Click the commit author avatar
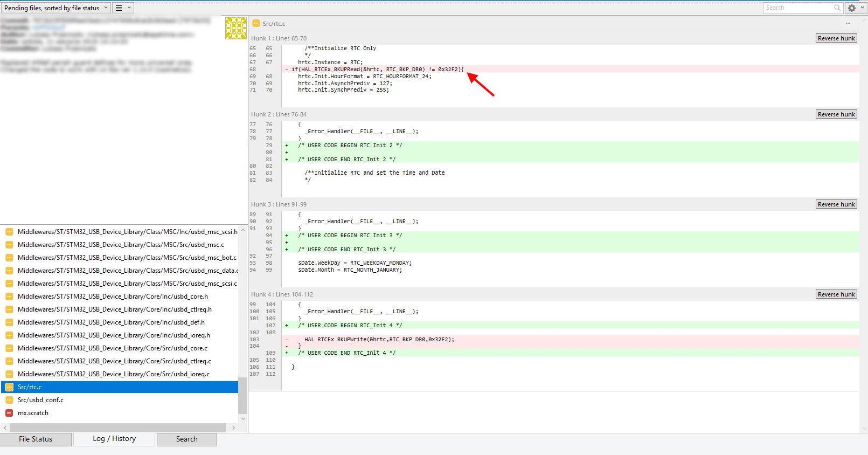The image size is (868, 455). click(236, 28)
